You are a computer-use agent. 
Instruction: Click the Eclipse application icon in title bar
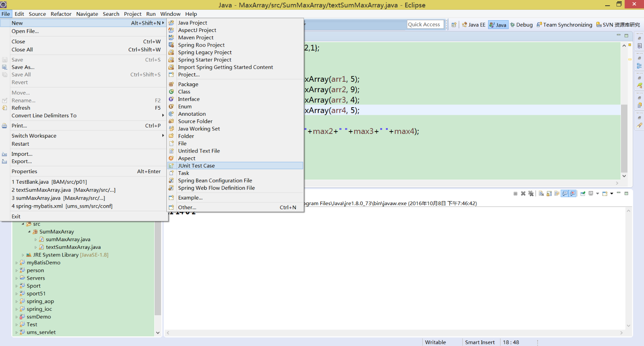[3, 4]
